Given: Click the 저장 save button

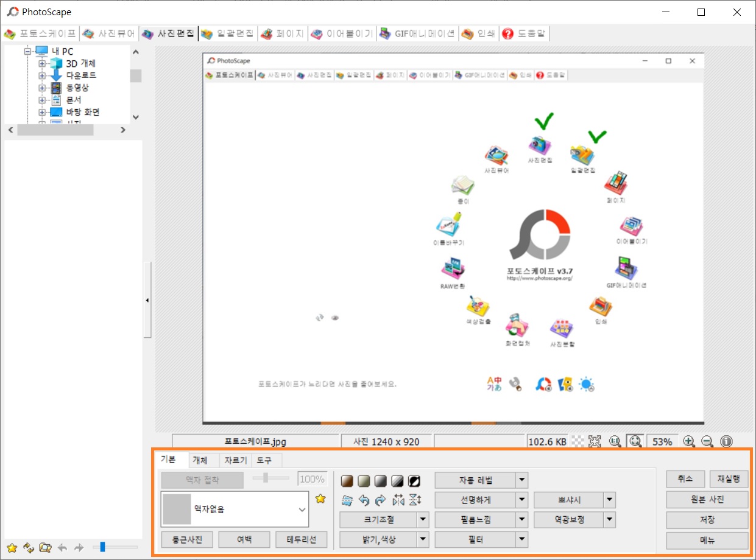Looking at the screenshot, I should tap(707, 520).
